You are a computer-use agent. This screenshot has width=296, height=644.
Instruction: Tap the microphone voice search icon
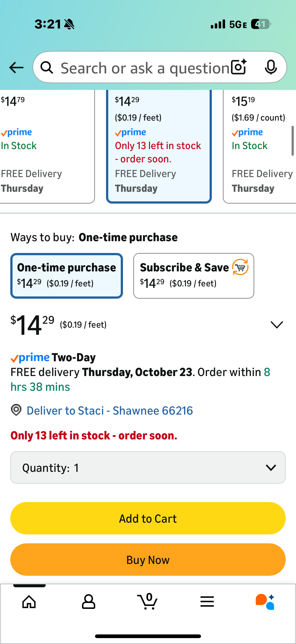coord(270,67)
